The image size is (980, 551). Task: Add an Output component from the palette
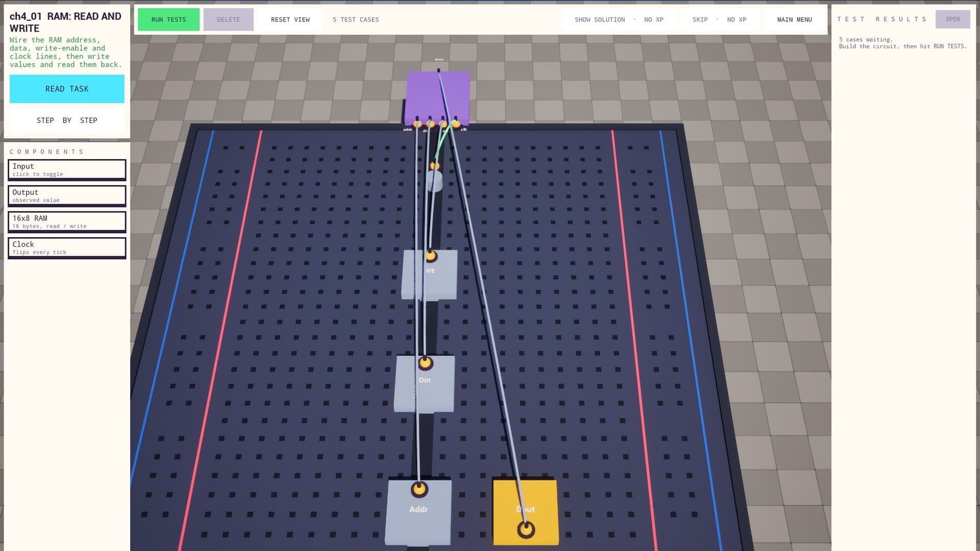coord(67,196)
